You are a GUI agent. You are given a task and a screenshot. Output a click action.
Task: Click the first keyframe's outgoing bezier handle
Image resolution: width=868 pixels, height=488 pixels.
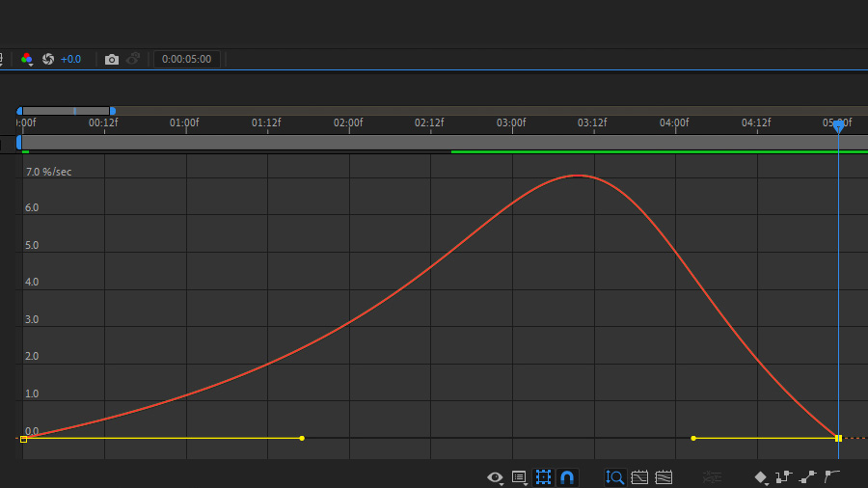pyautogui.click(x=302, y=438)
